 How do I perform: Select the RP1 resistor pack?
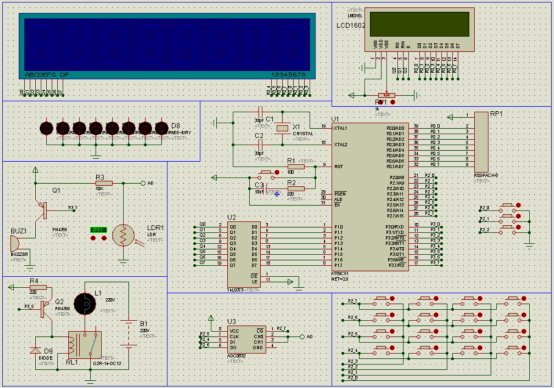(481, 142)
